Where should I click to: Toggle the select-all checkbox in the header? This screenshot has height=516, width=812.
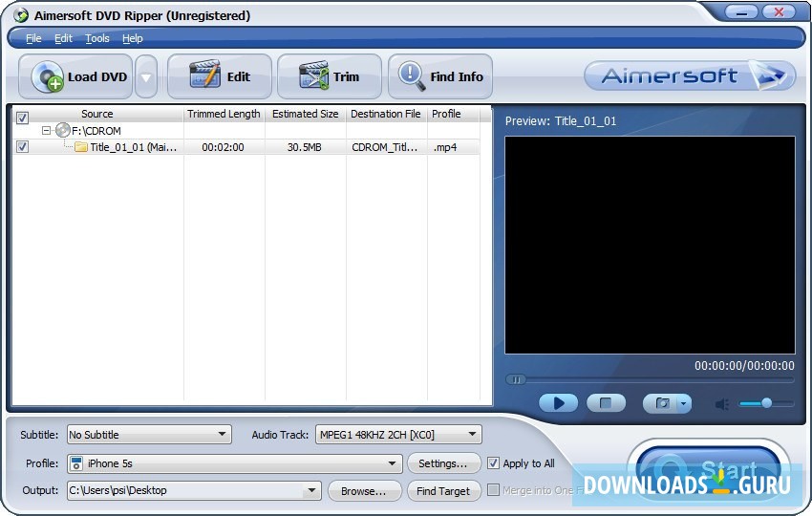[22, 118]
